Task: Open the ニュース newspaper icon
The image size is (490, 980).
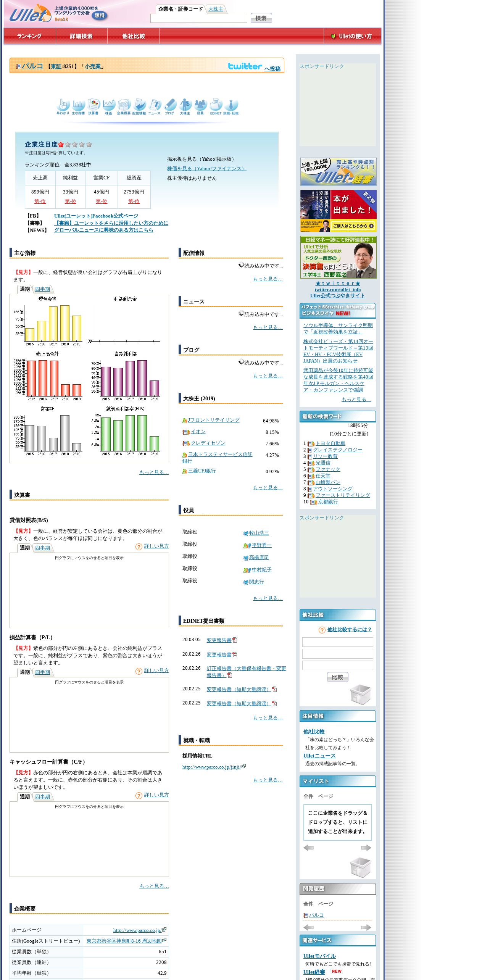Action: [155, 106]
